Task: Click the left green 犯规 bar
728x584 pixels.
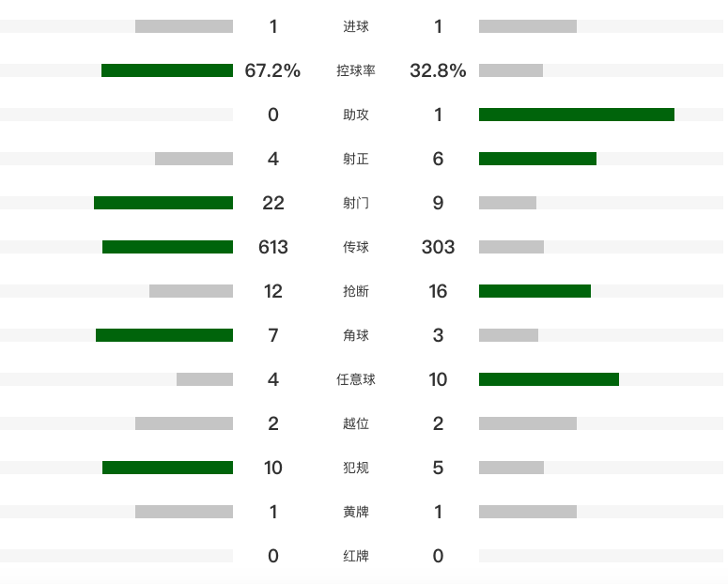Action: tap(167, 468)
